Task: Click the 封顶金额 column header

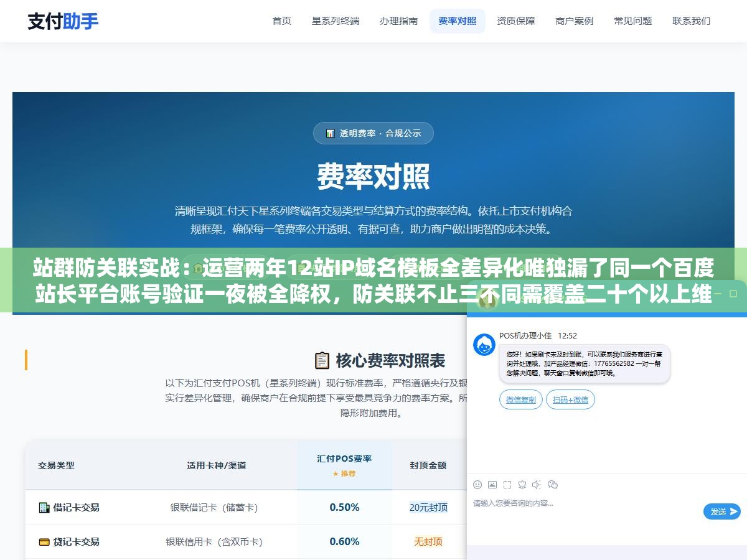Action: [428, 465]
